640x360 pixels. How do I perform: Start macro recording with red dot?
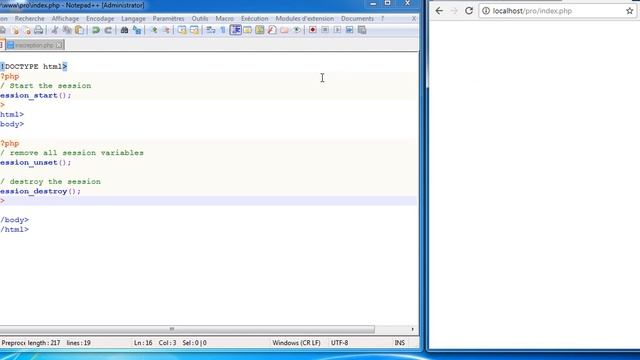(x=313, y=30)
